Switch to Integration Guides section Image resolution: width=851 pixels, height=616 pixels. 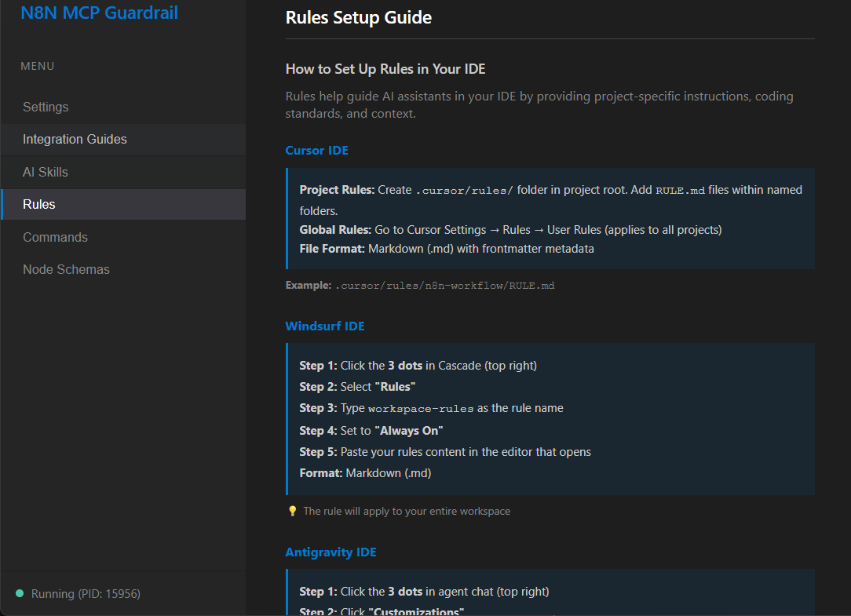point(75,139)
